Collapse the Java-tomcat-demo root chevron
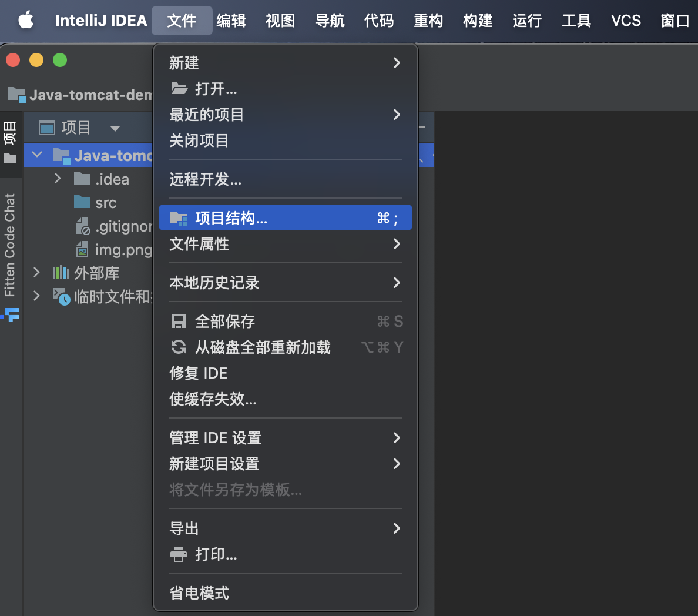The width and height of the screenshot is (698, 616). [x=37, y=155]
